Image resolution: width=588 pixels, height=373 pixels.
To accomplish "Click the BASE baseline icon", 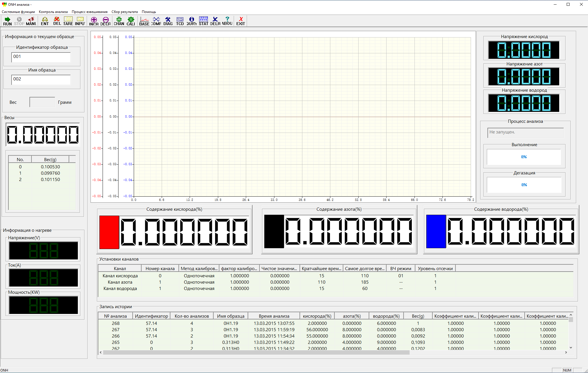I will point(144,21).
